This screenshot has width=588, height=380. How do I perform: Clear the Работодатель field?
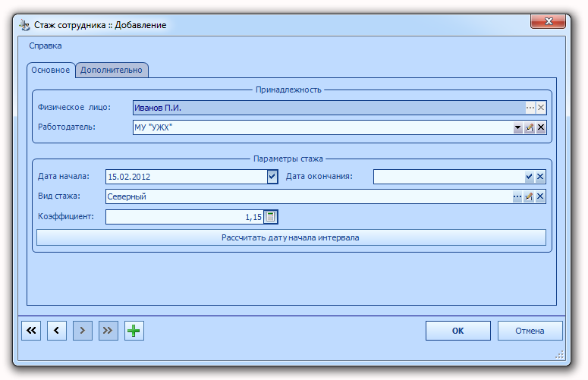(541, 127)
